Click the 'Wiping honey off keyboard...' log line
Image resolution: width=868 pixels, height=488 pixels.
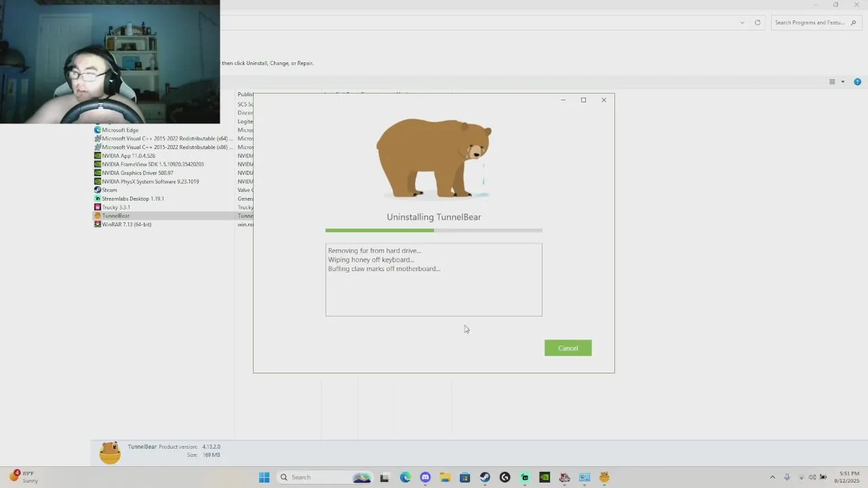coord(371,260)
